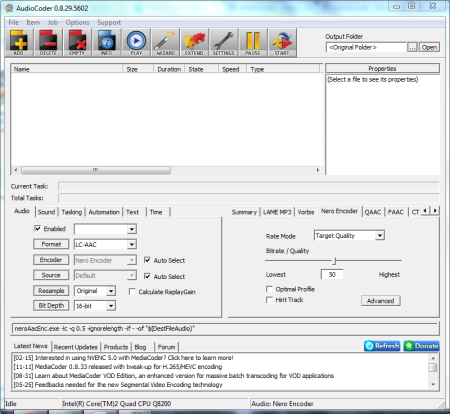Click the Bit Depth button
Viewport: 450px width, 414px height.
(51, 305)
